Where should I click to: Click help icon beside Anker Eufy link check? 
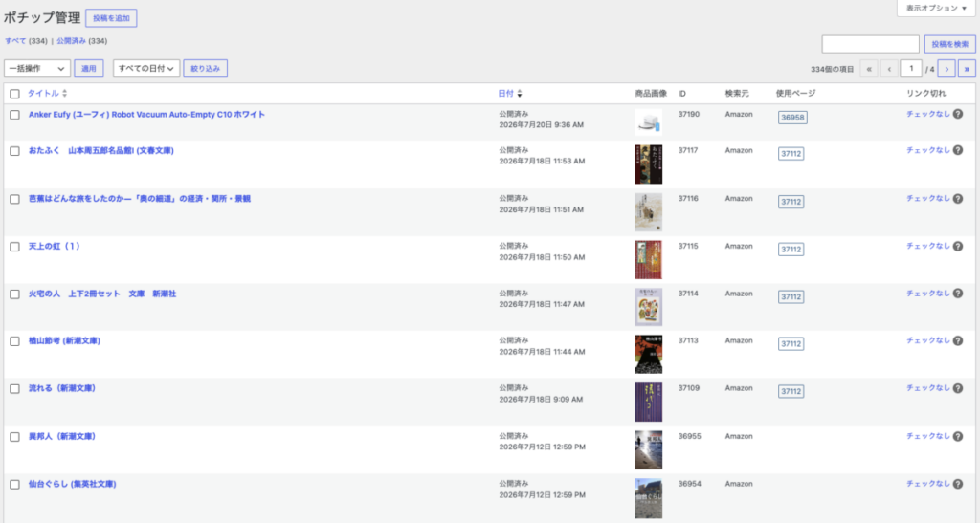click(957, 114)
